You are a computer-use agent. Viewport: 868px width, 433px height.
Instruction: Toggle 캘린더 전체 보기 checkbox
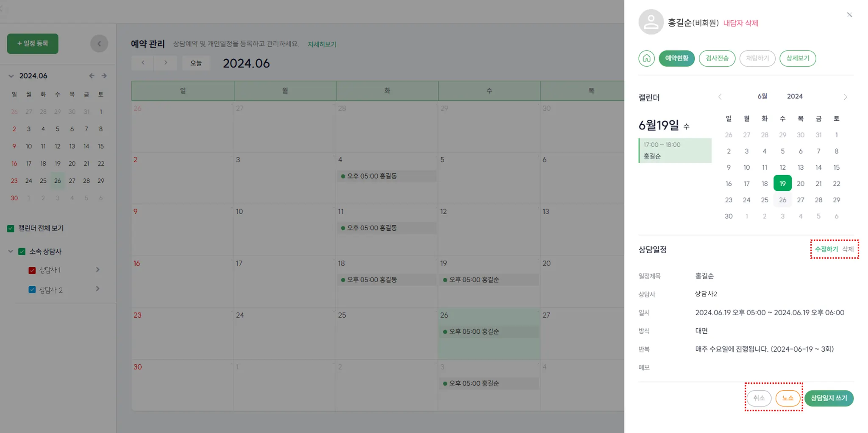(11, 229)
